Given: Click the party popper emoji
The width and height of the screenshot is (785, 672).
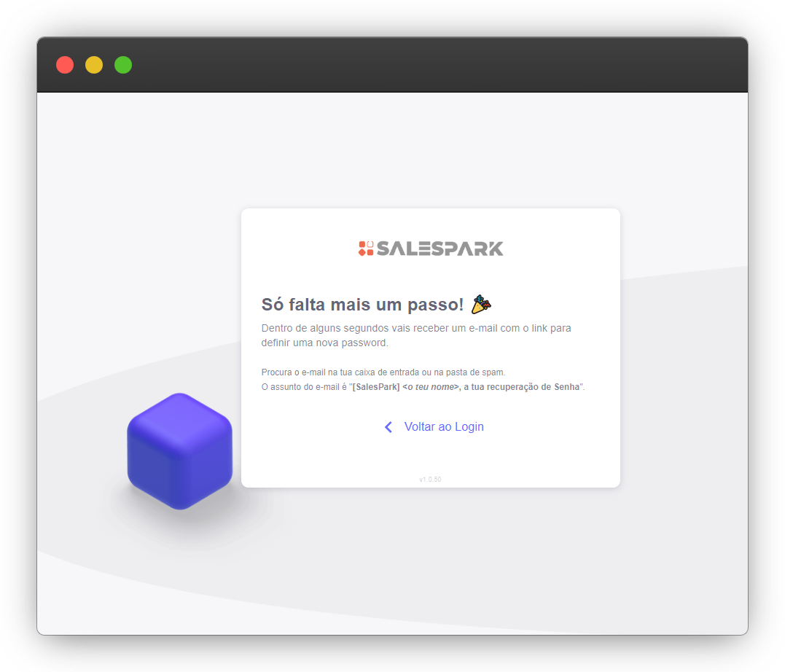Looking at the screenshot, I should [x=481, y=304].
